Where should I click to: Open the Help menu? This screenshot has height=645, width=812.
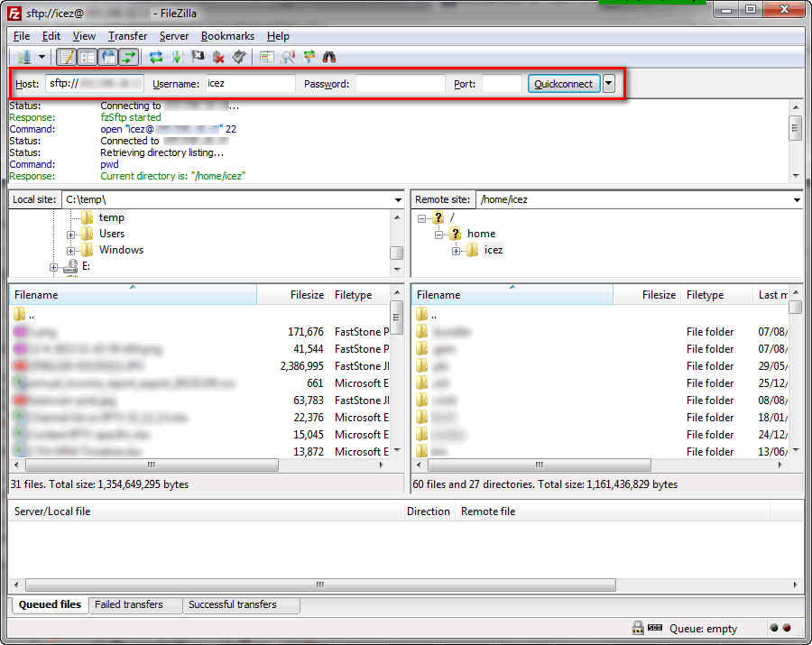point(278,36)
